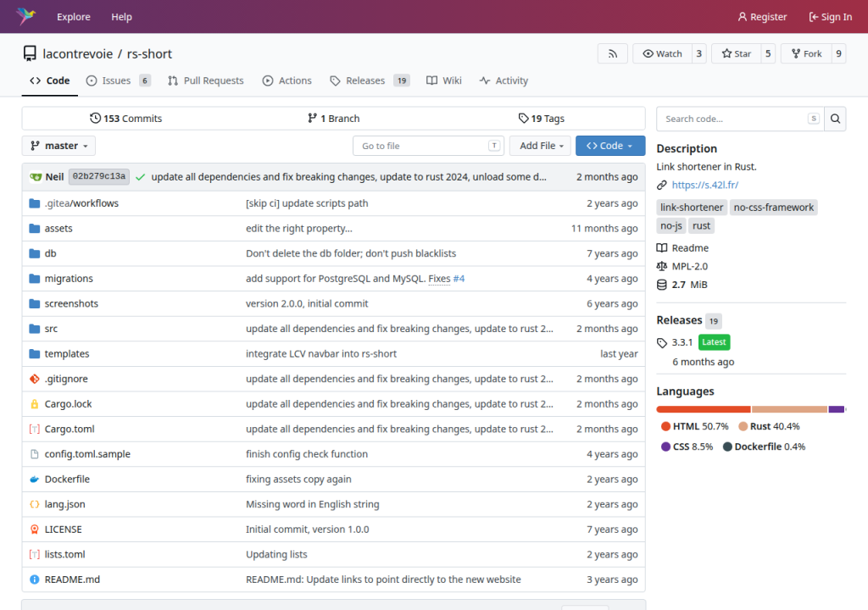Click the .gitea folder icon
The image size is (868, 610).
34,203
